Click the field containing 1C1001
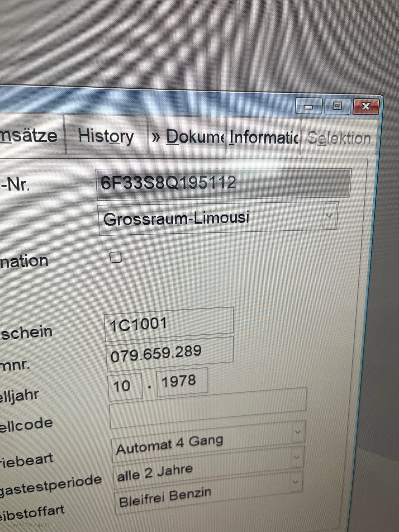 (169, 324)
